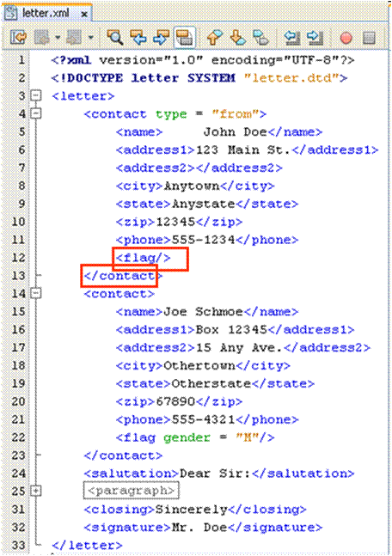Click the Find Previous Occurrence icon
Viewport: 392px width, 556px height.
pyautogui.click(x=138, y=37)
